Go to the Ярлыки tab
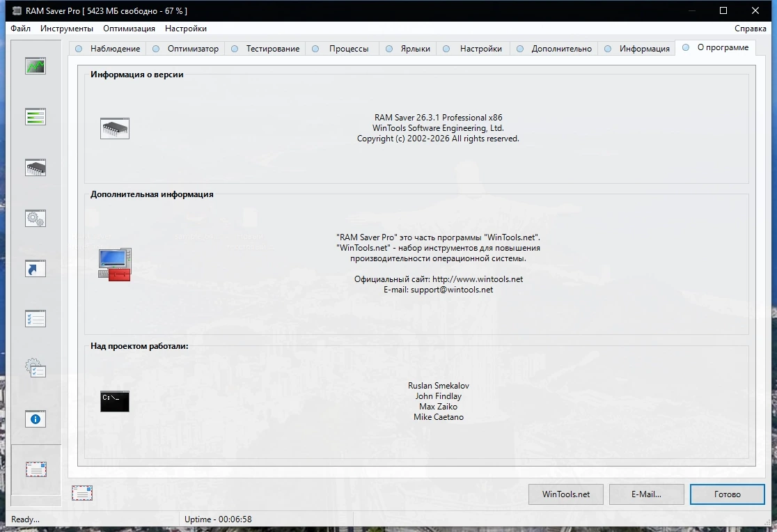The image size is (777, 532). 408,49
